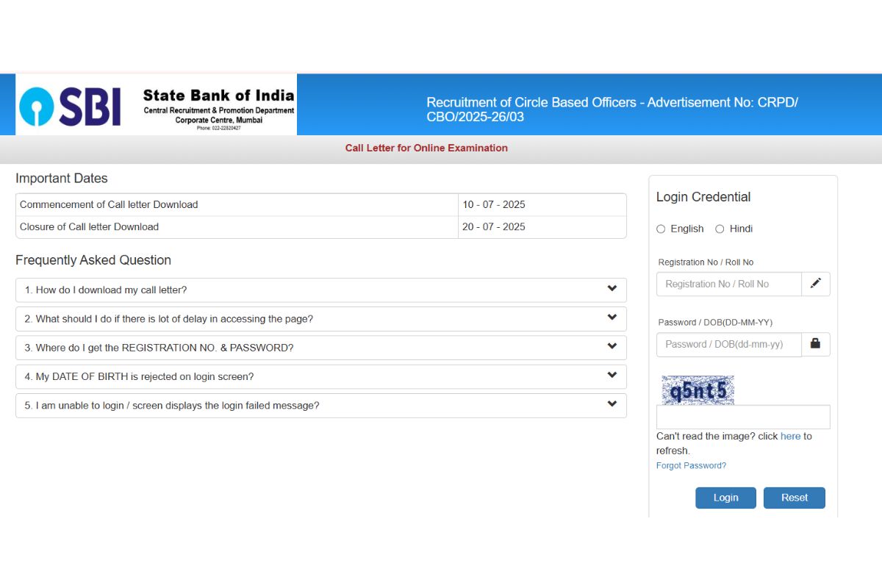Click the Login button
This screenshot has height=588, width=882.
(x=725, y=498)
